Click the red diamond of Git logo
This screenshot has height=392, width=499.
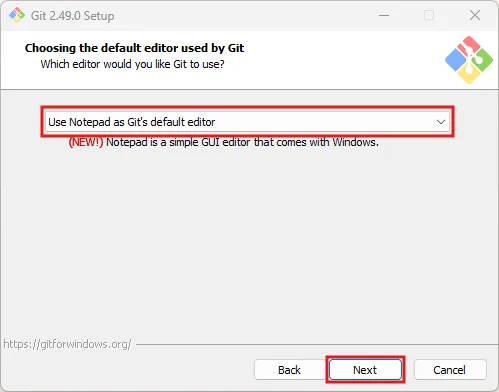click(x=469, y=45)
